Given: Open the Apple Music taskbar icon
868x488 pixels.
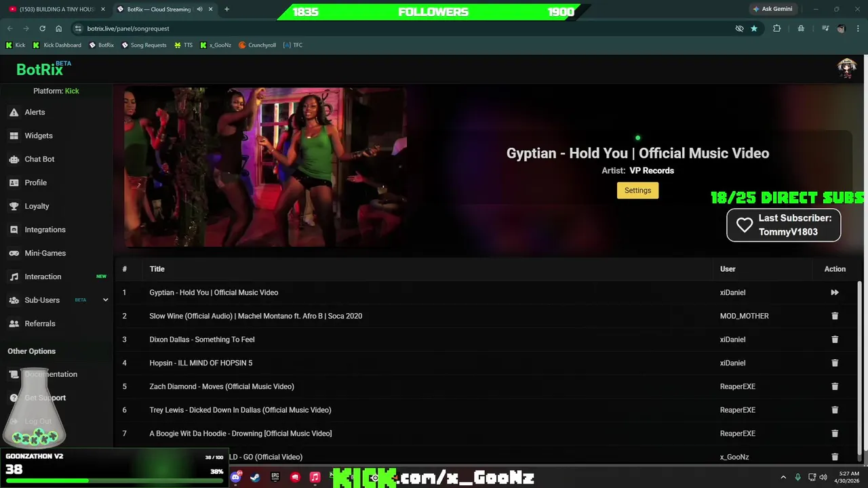Looking at the screenshot, I should (x=315, y=477).
